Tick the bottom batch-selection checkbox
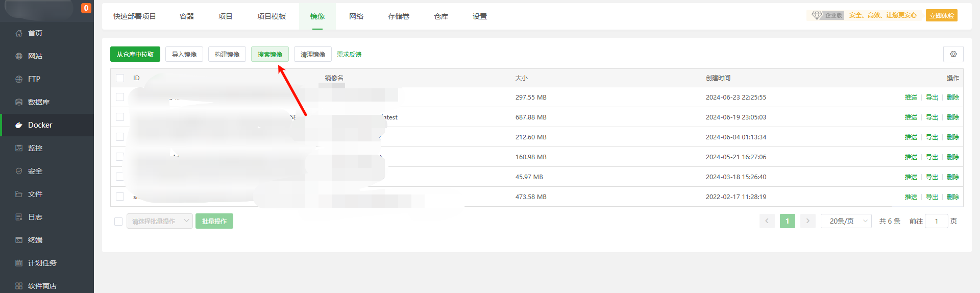This screenshot has width=980, height=293. pos(118,222)
